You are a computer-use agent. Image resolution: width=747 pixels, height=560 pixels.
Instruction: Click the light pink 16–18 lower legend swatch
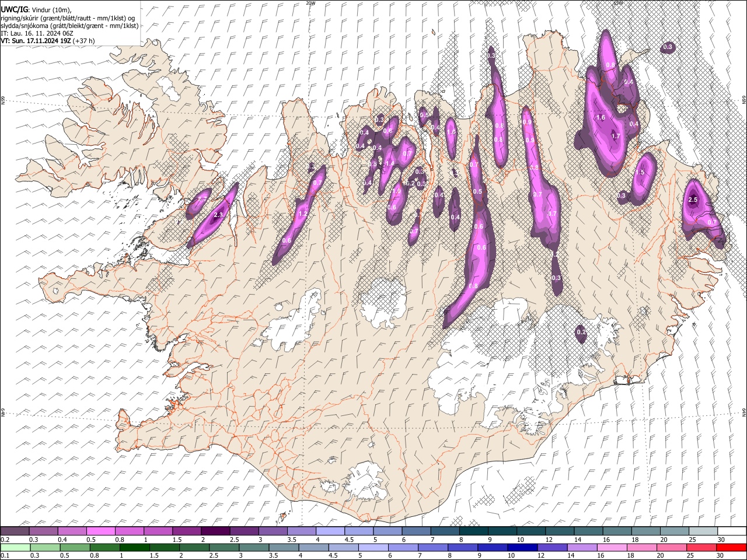(x=612, y=547)
